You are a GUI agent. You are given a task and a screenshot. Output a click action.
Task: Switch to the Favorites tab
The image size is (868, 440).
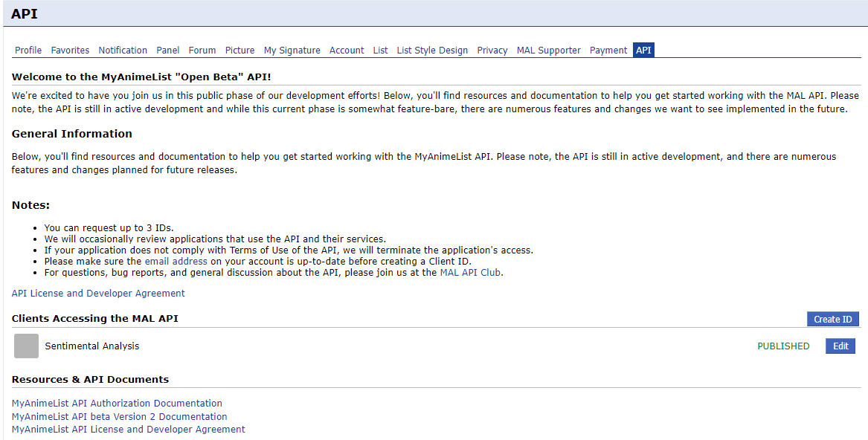[71, 51]
